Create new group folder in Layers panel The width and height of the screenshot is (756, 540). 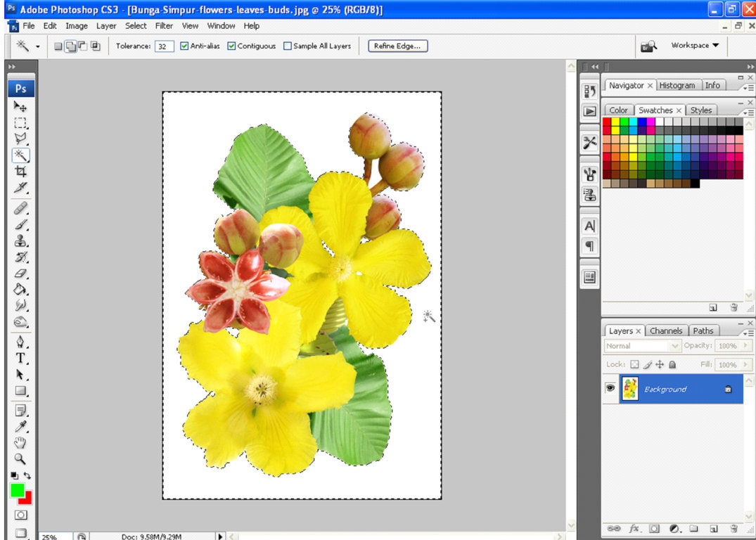(694, 529)
